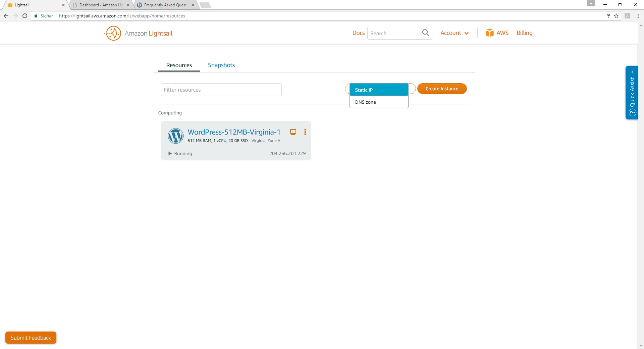Switch to the Snapshots tab
The height and width of the screenshot is (349, 644).
point(221,65)
